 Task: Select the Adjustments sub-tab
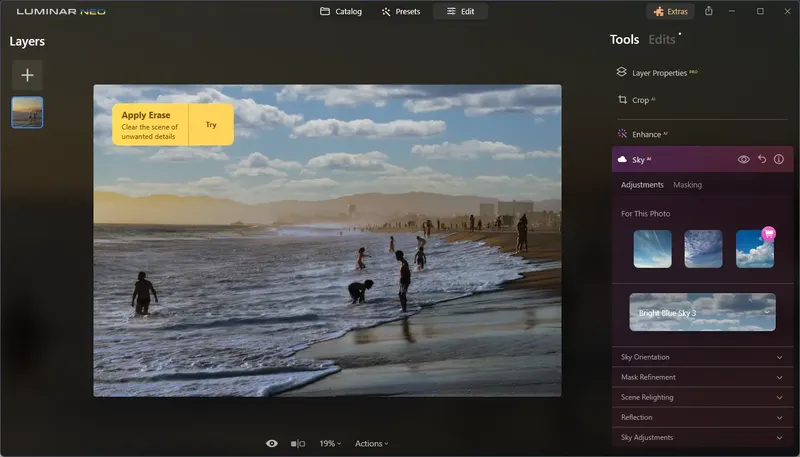[642, 185]
